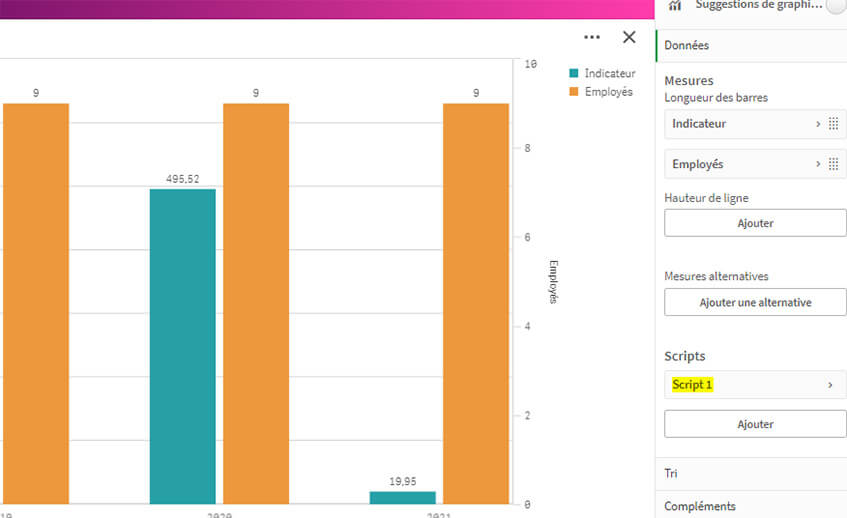Click axis tick value 4
Image resolution: width=847 pixels, height=518 pixels.
click(528, 326)
